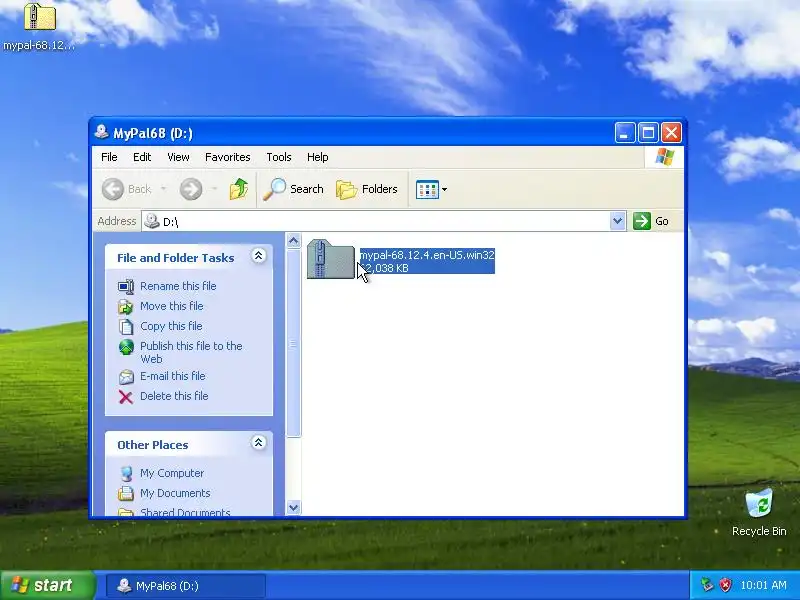Toggle the Folders pane
The width and height of the screenshot is (800, 600).
367,189
